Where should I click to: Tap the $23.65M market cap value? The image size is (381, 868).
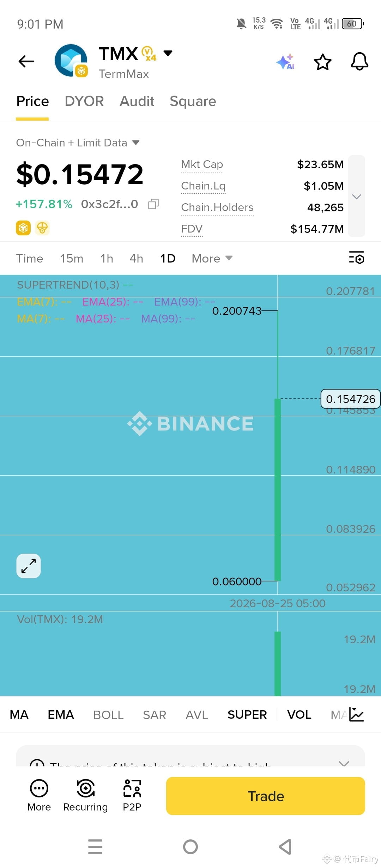[320, 164]
